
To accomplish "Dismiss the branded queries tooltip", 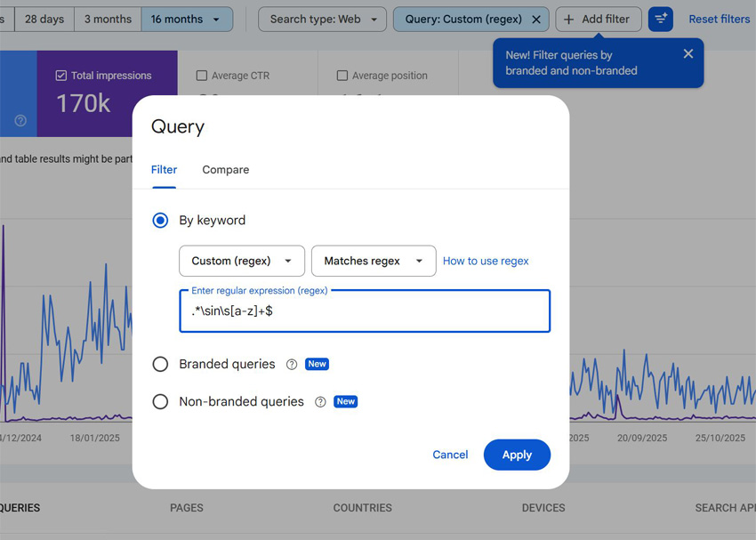I will [x=688, y=54].
